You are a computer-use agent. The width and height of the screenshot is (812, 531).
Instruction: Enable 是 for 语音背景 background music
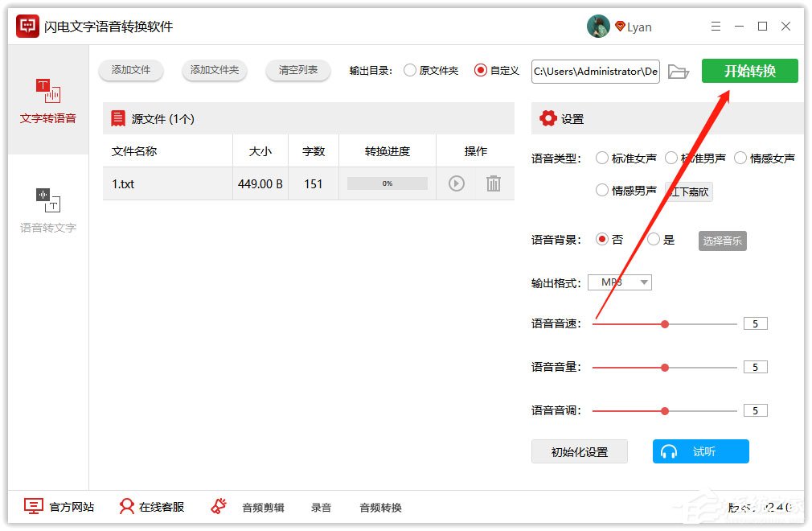click(654, 239)
